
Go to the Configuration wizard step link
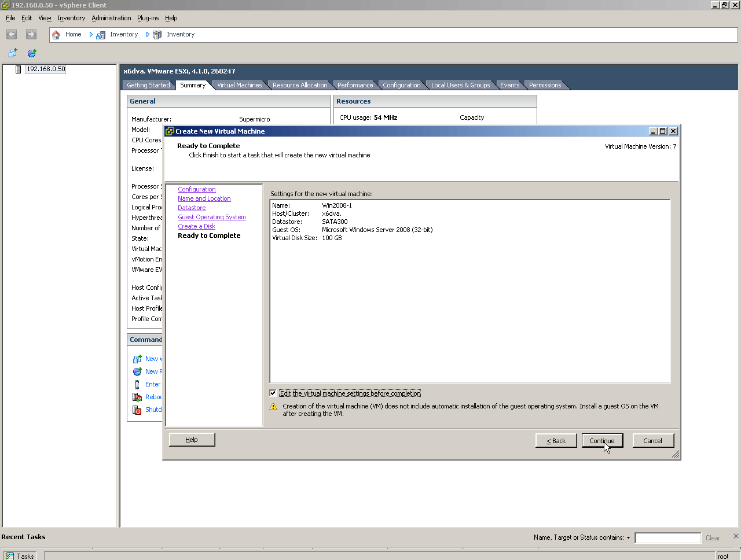point(197,190)
